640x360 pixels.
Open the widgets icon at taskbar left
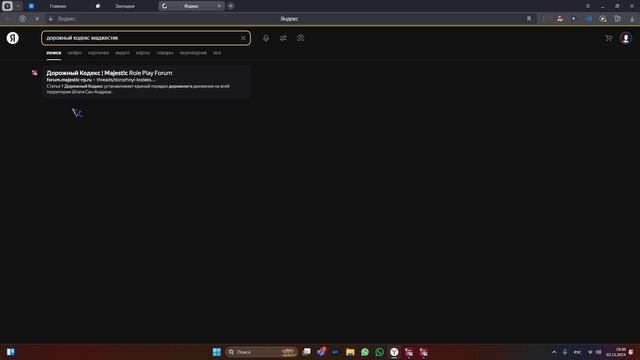pos(11,352)
